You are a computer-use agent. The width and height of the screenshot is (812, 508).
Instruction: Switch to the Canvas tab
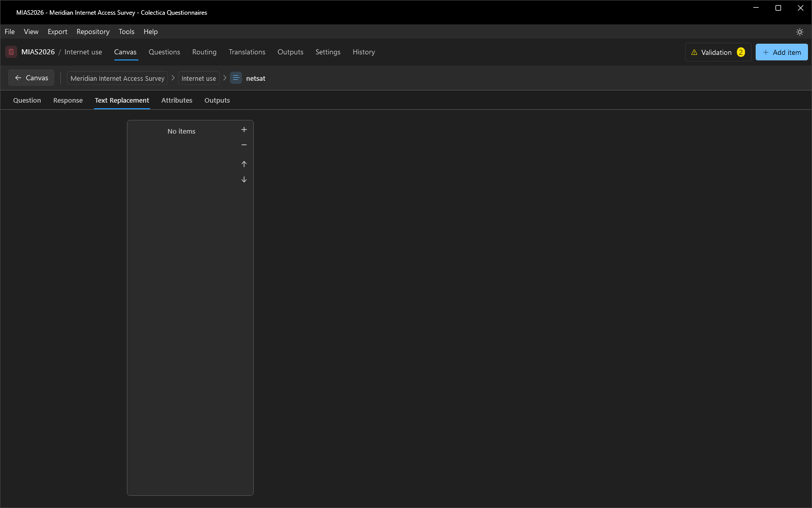point(125,52)
